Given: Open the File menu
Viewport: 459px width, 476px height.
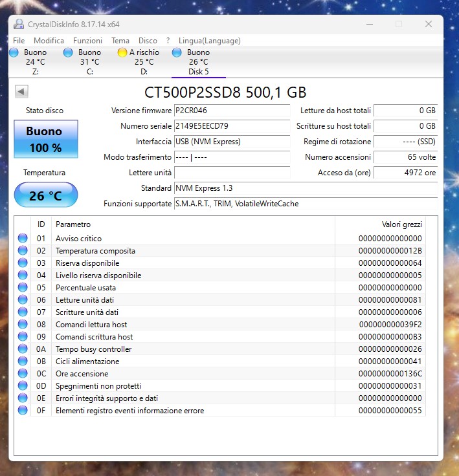Looking at the screenshot, I should coord(19,41).
